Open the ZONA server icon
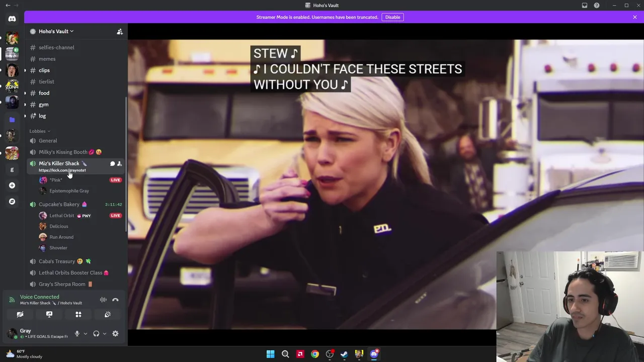The image size is (644, 362). click(12, 86)
